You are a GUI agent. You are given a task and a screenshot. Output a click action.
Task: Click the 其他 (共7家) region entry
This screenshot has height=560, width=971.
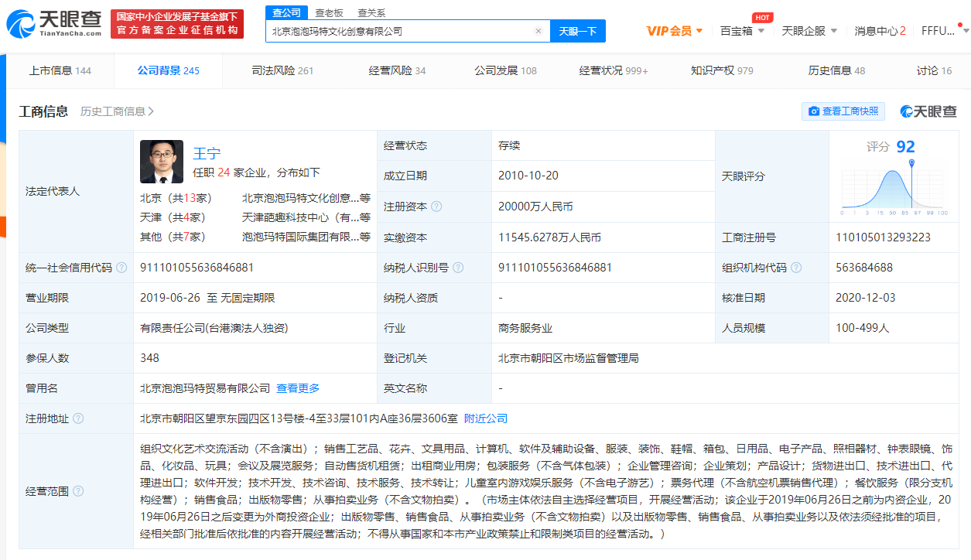(173, 236)
